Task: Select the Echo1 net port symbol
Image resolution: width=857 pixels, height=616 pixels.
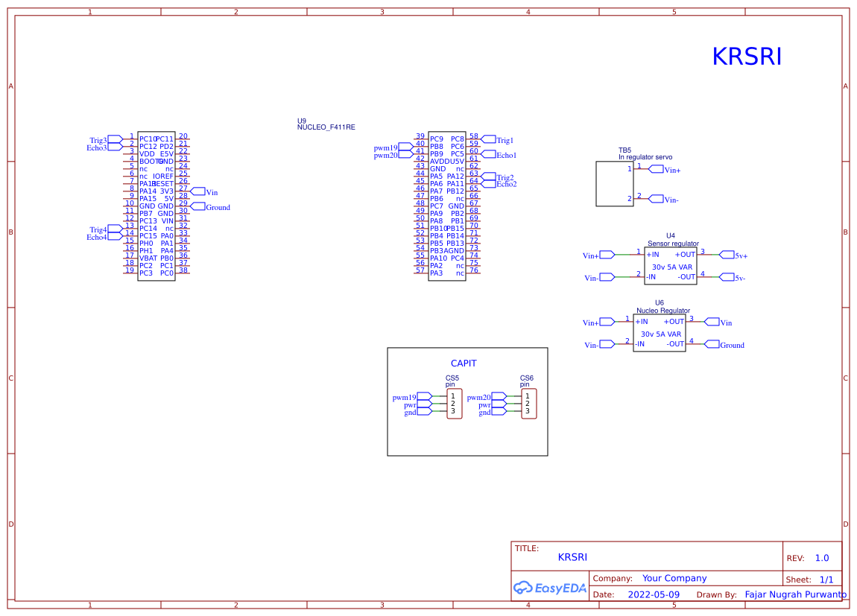Action: click(x=489, y=154)
